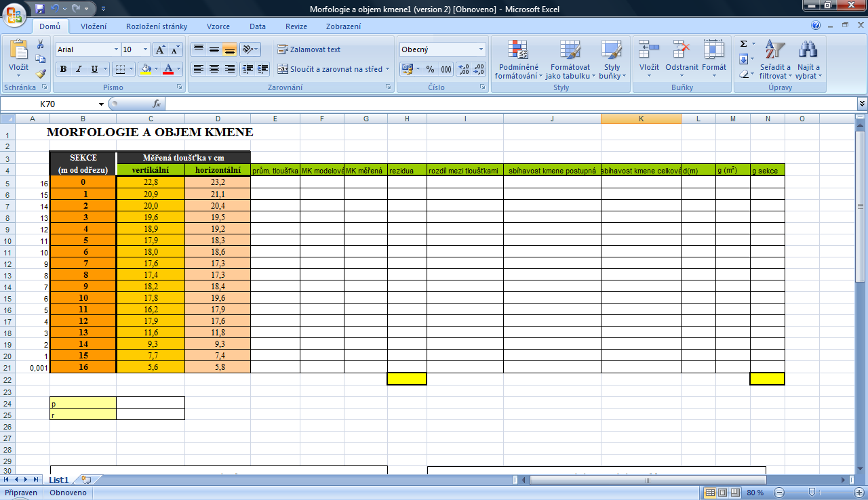Align text left

[x=199, y=69]
